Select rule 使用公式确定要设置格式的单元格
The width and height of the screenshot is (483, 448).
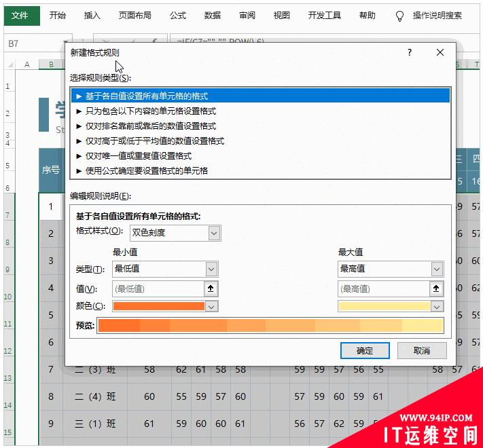click(261, 171)
